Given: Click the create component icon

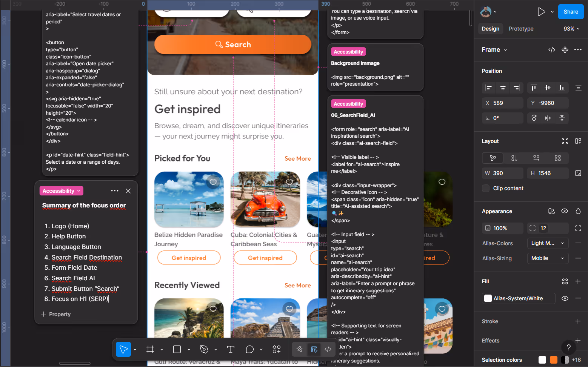Looking at the screenshot, I should [x=565, y=50].
